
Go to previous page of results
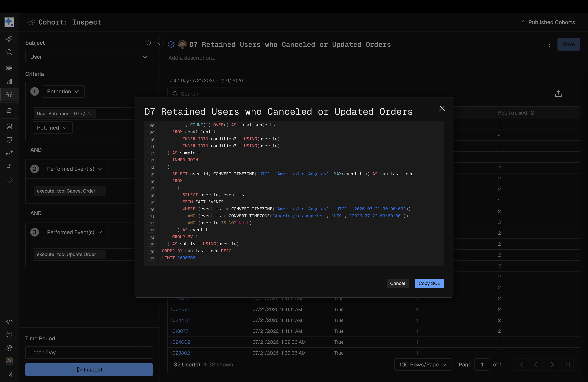click(x=536, y=364)
